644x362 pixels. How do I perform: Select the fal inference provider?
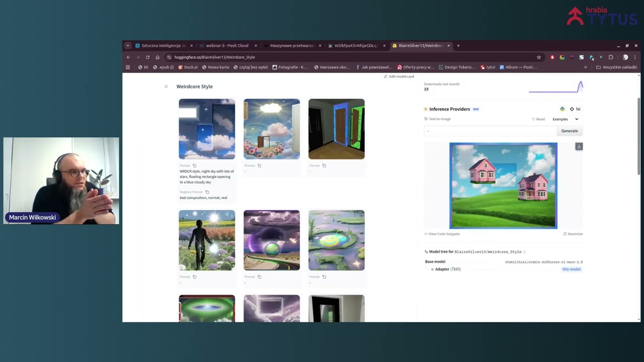(575, 109)
